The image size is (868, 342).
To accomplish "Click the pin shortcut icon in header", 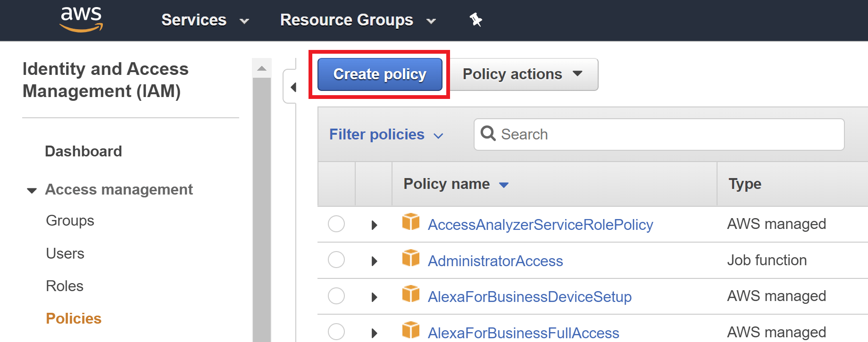I will pyautogui.click(x=476, y=20).
